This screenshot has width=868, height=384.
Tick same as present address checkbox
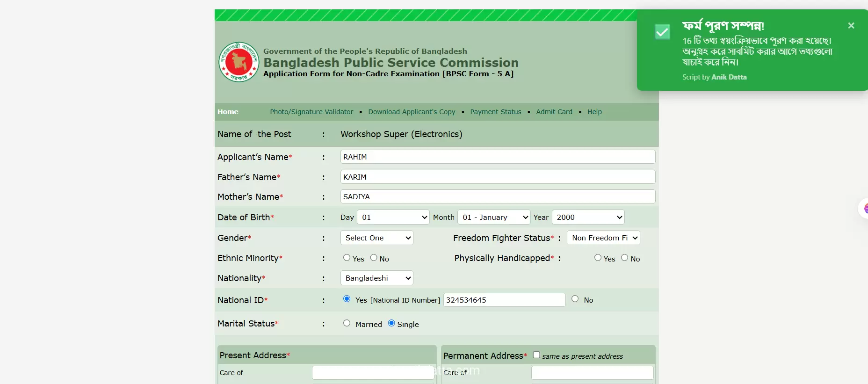[x=536, y=355]
